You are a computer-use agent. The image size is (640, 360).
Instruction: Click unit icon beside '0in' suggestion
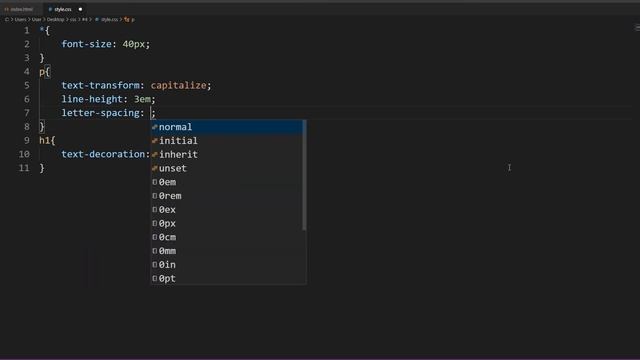155,265
